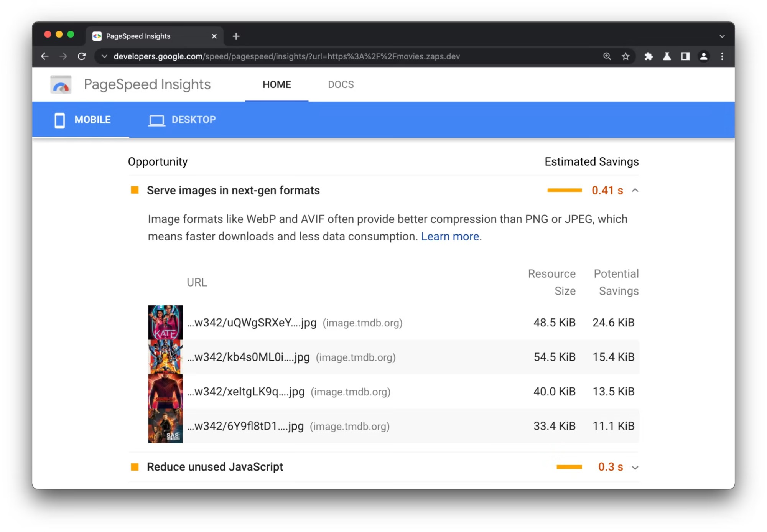This screenshot has width=767, height=532.
Task: Select the MOBILE tab
Action: (82, 120)
